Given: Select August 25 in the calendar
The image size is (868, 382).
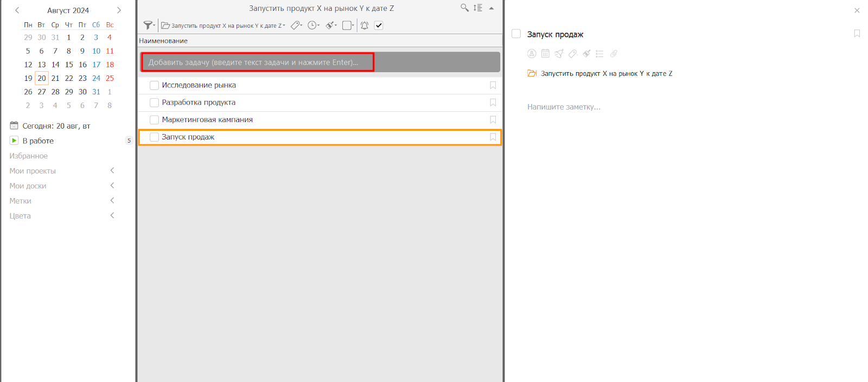Looking at the screenshot, I should pyautogui.click(x=110, y=78).
